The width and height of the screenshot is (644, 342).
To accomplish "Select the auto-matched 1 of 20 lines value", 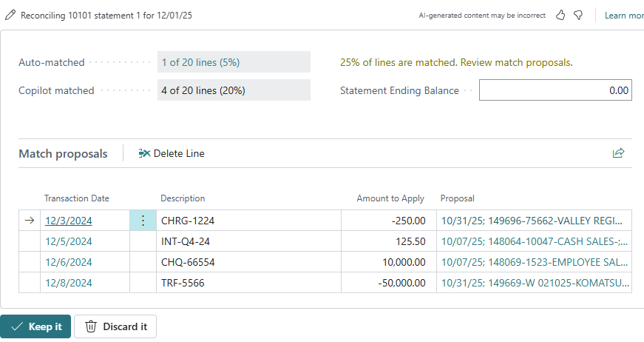I will point(200,62).
